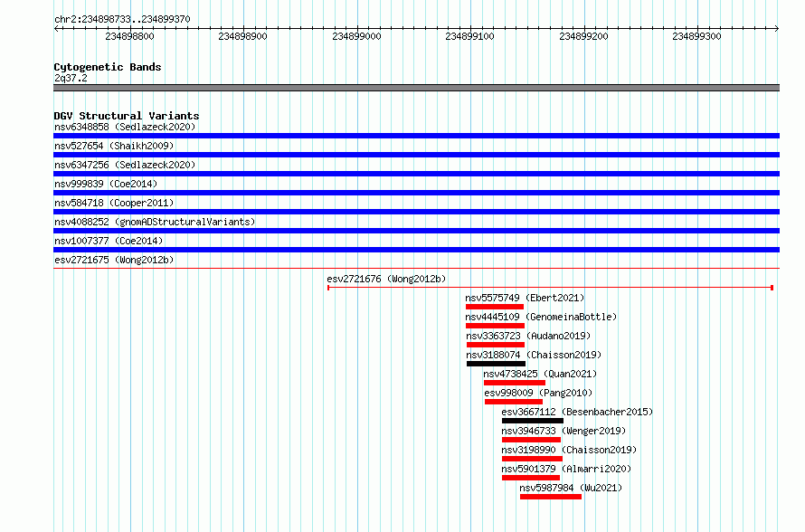Select the nsv3946733 (Wenger2019) label
Viewport: 805px width, 532px height.
563,431
